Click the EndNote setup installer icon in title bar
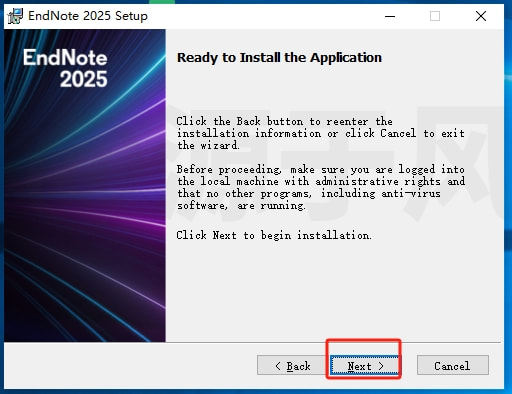The height and width of the screenshot is (394, 512). click(15, 16)
